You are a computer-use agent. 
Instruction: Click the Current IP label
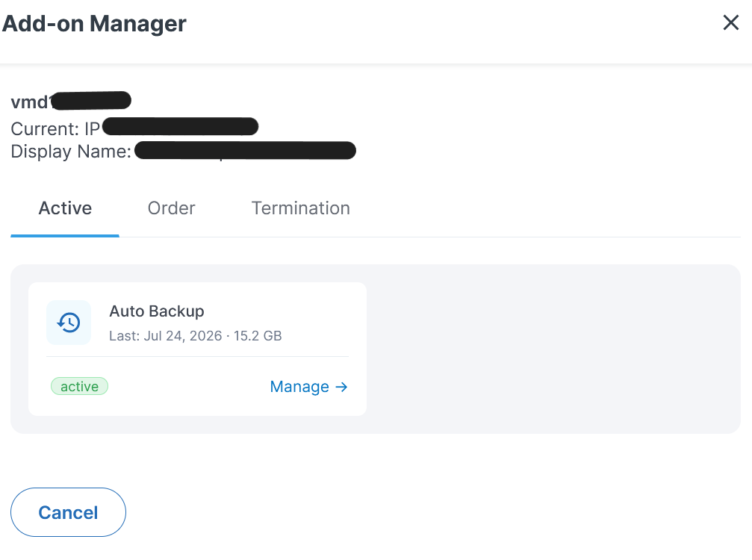55,128
